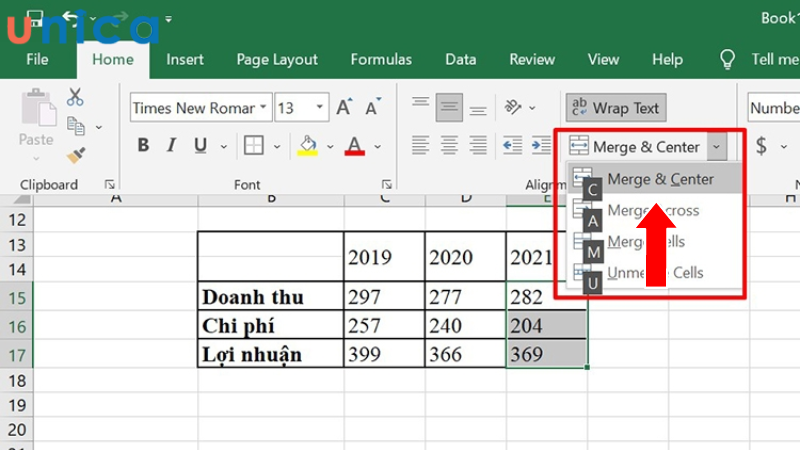The image size is (800, 450).
Task: Click the Cut scissors icon
Action: pyautogui.click(x=75, y=96)
